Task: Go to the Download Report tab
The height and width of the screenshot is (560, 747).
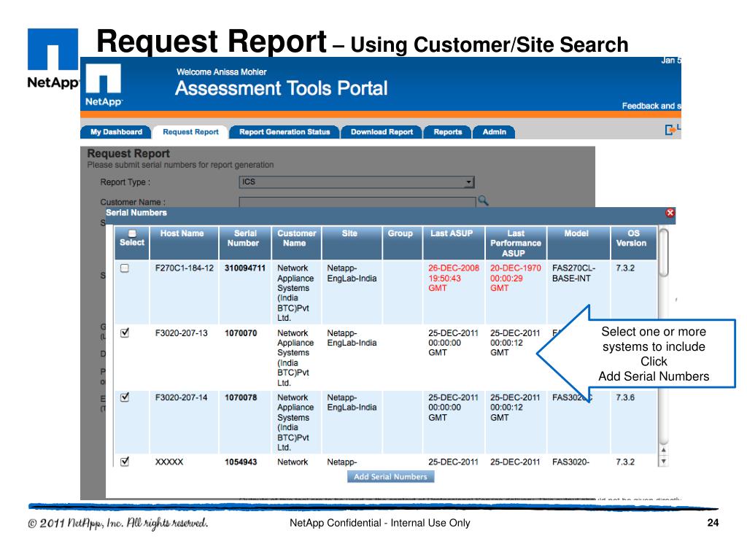Action: [382, 132]
